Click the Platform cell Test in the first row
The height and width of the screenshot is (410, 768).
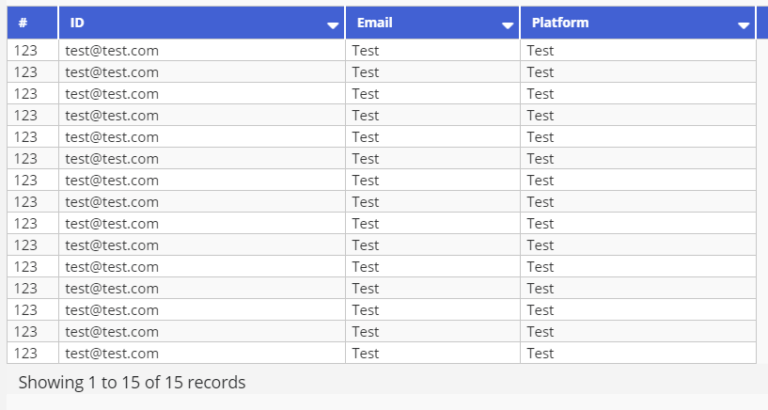540,50
